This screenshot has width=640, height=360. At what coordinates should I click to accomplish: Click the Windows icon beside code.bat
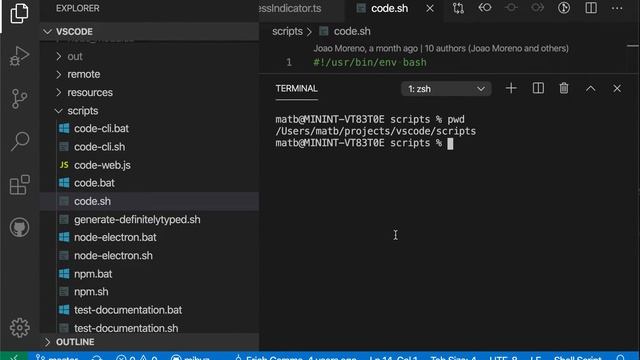(64, 183)
